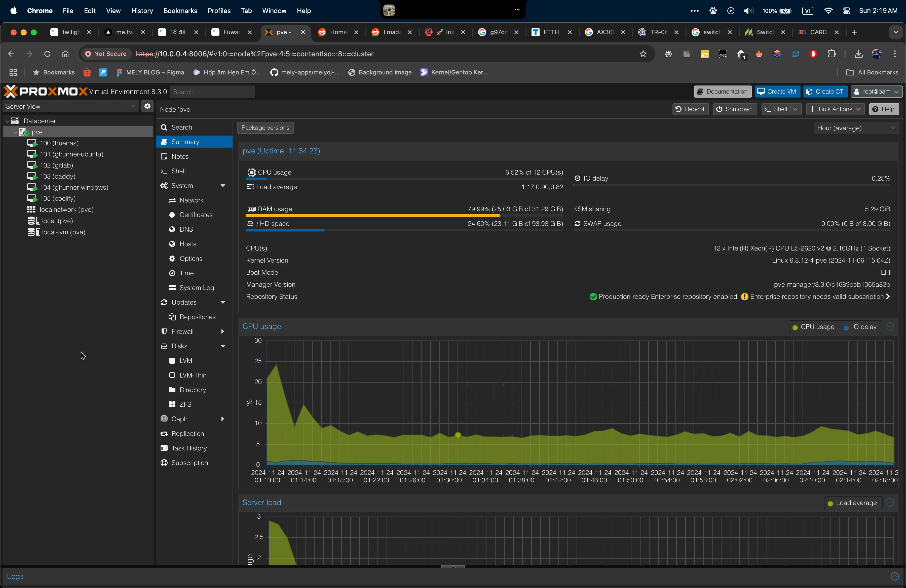
Task: Reload the page in Chrome
Action: pos(47,54)
